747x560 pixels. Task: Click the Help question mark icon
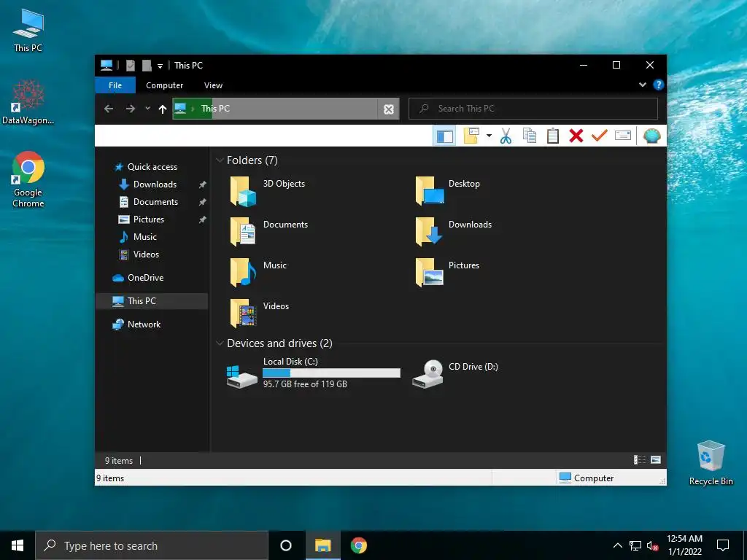tap(659, 85)
